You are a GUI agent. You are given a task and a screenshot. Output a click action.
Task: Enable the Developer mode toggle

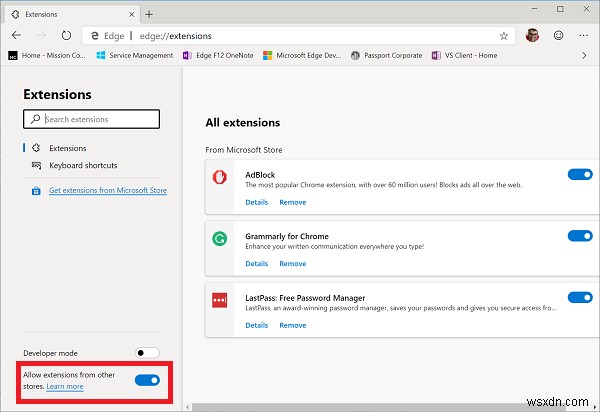click(x=147, y=353)
